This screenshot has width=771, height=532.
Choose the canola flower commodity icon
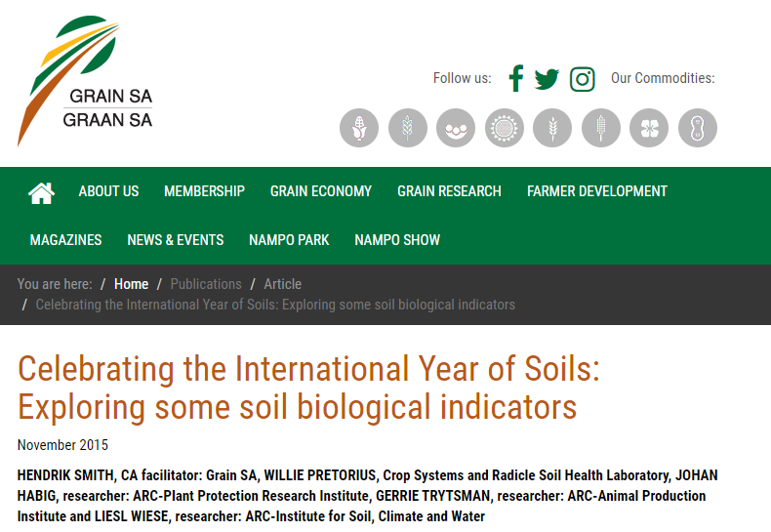[x=649, y=128]
